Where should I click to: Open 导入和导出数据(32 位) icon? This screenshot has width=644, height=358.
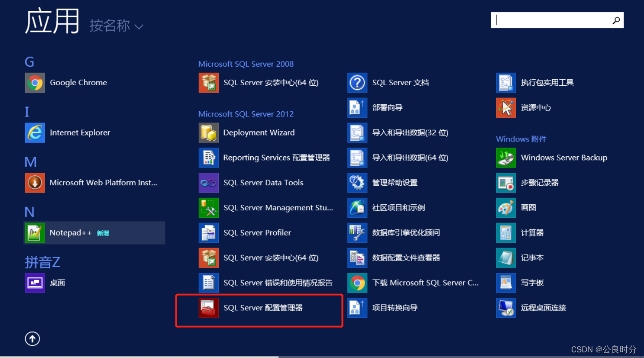357,133
